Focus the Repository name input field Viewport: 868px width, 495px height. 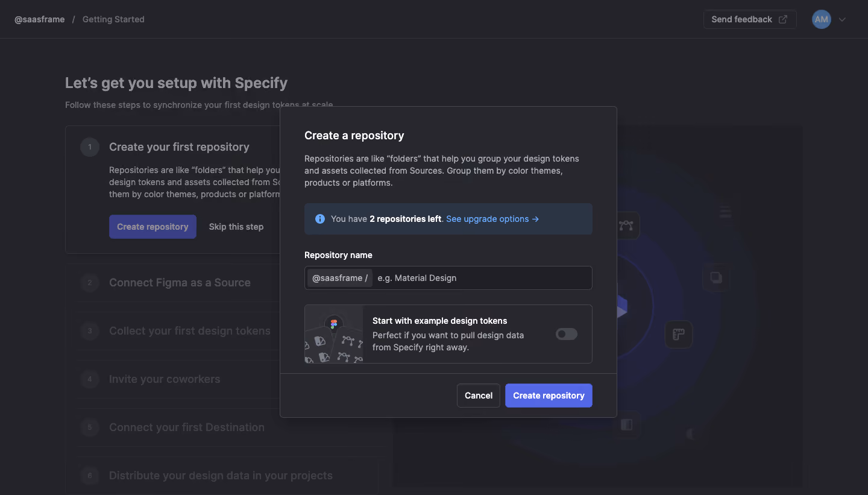coord(448,278)
